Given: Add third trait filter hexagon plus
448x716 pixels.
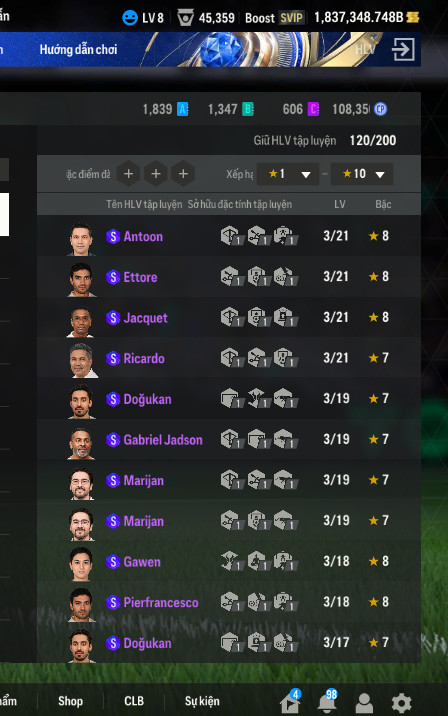Looking at the screenshot, I should tap(183, 174).
